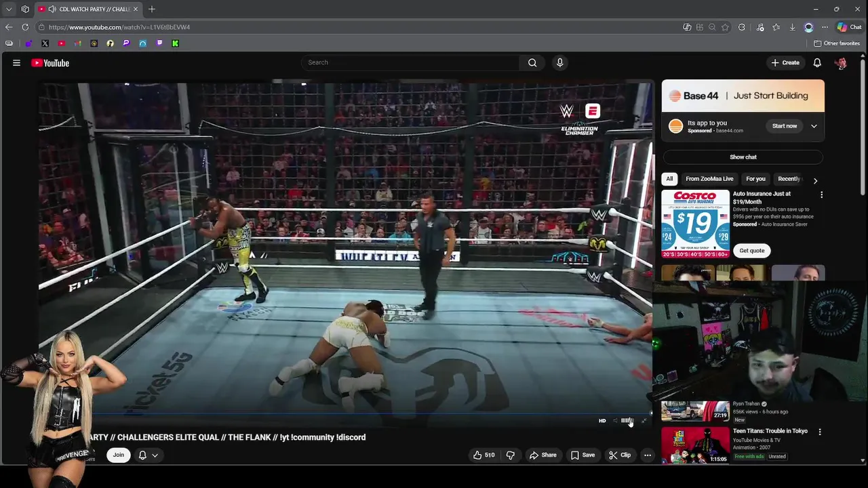Image resolution: width=868 pixels, height=488 pixels.
Task: Go to the YouTube home logo
Action: (50, 63)
